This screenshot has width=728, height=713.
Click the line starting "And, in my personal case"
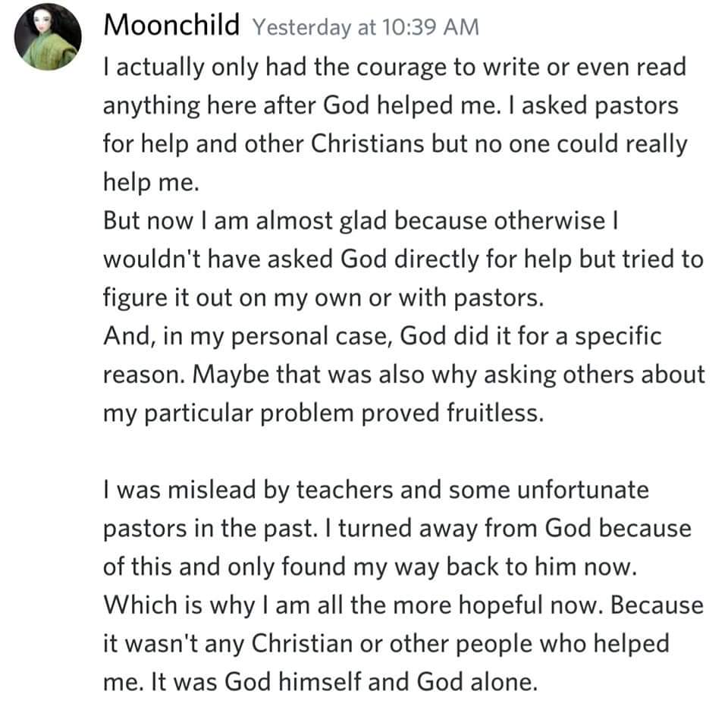pyautogui.click(x=382, y=335)
